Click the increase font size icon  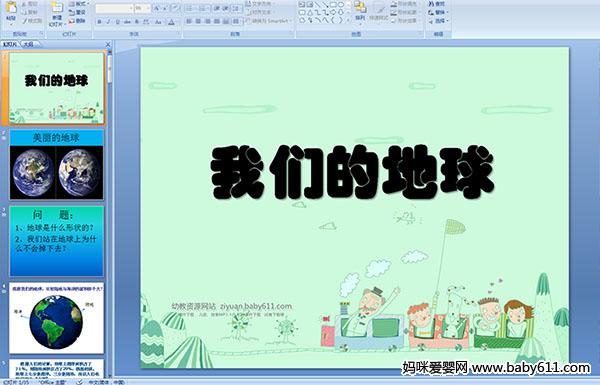coord(157,8)
